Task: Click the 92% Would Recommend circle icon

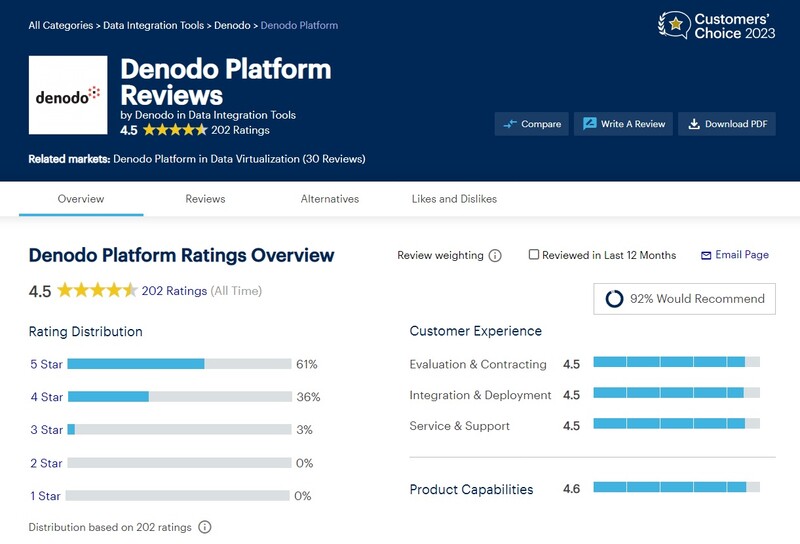Action: pyautogui.click(x=614, y=299)
